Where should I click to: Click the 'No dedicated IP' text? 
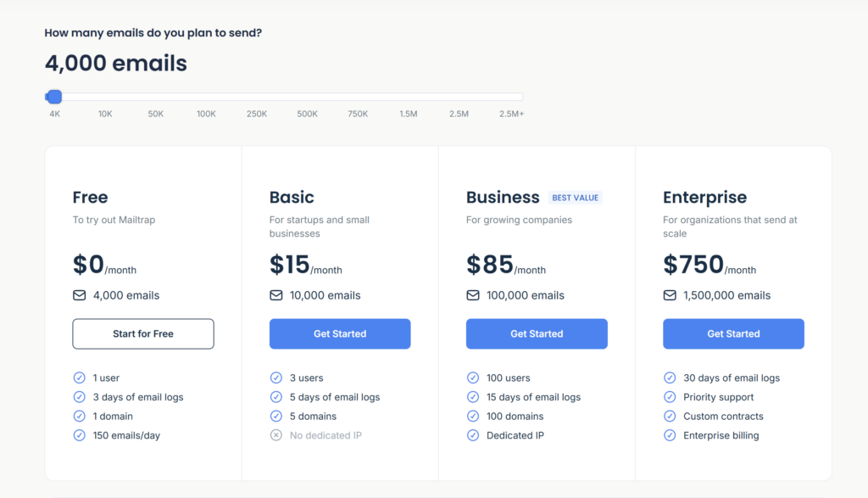click(x=325, y=435)
